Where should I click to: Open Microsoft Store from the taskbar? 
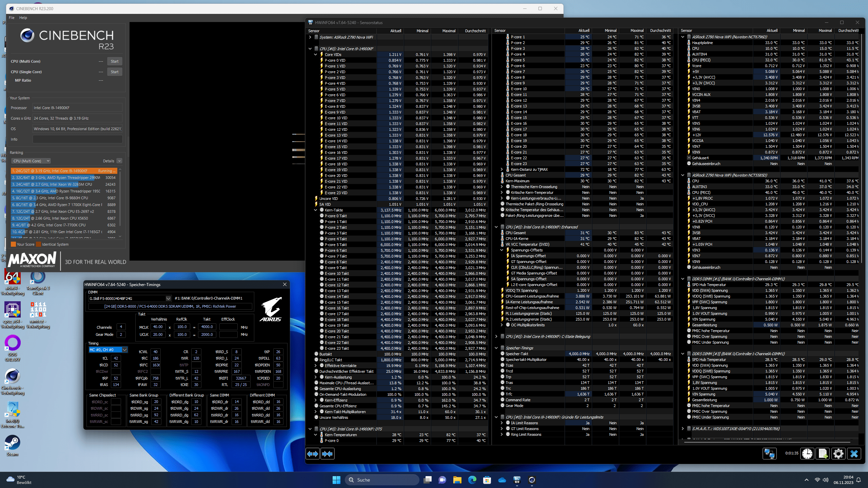pos(487,480)
